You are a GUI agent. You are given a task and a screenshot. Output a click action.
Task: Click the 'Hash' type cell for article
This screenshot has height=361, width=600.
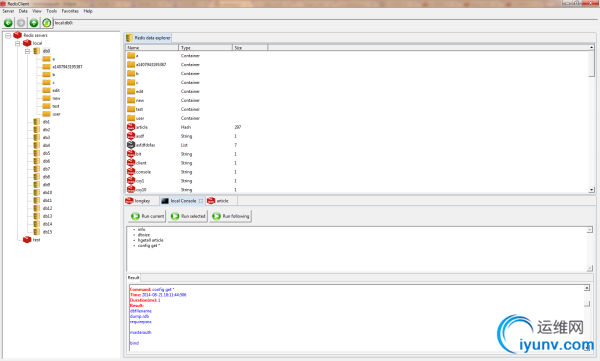click(x=186, y=127)
